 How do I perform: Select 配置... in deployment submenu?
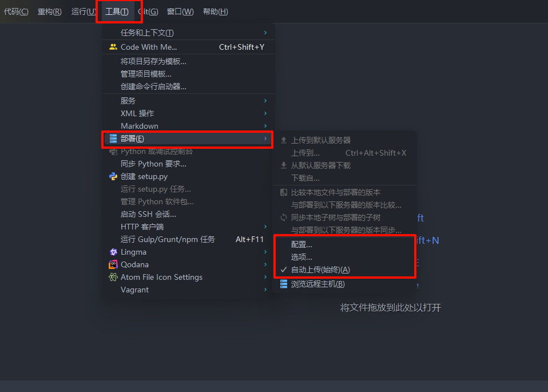pyautogui.click(x=301, y=244)
